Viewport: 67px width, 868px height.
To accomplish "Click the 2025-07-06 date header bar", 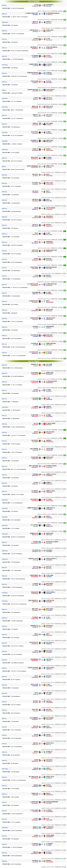I will 33,361.
